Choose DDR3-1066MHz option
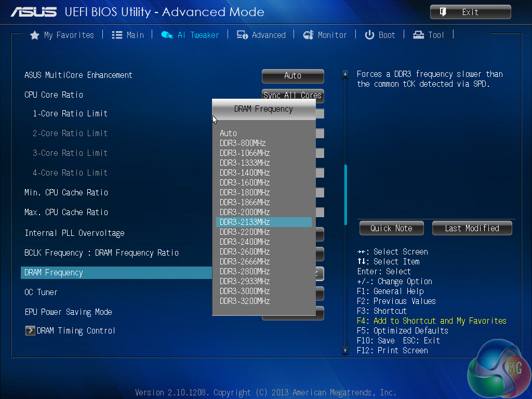Screen dimensions: 532x399 [263, 153]
